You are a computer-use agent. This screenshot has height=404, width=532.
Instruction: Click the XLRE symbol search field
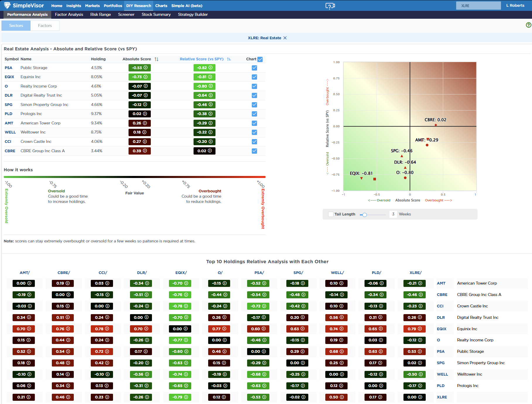(x=478, y=6)
